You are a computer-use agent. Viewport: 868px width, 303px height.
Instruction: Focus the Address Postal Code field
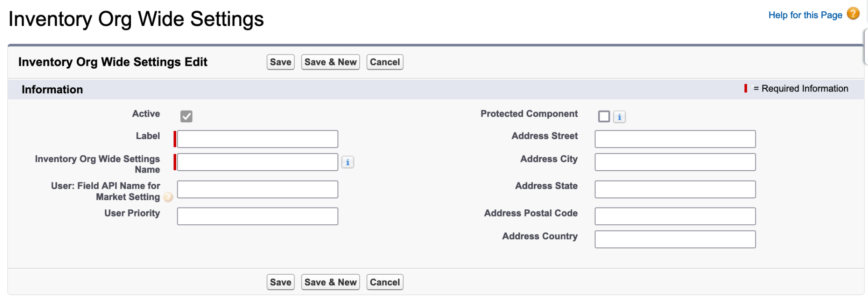[675, 217]
